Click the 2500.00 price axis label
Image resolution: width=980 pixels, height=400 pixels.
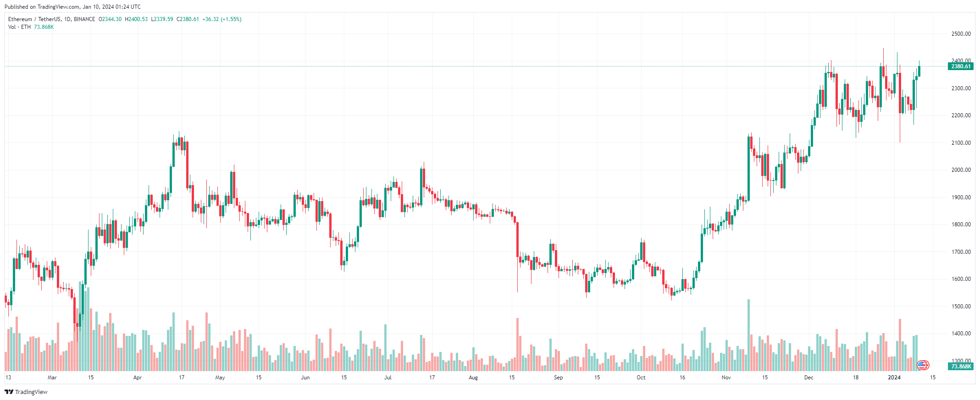(961, 34)
